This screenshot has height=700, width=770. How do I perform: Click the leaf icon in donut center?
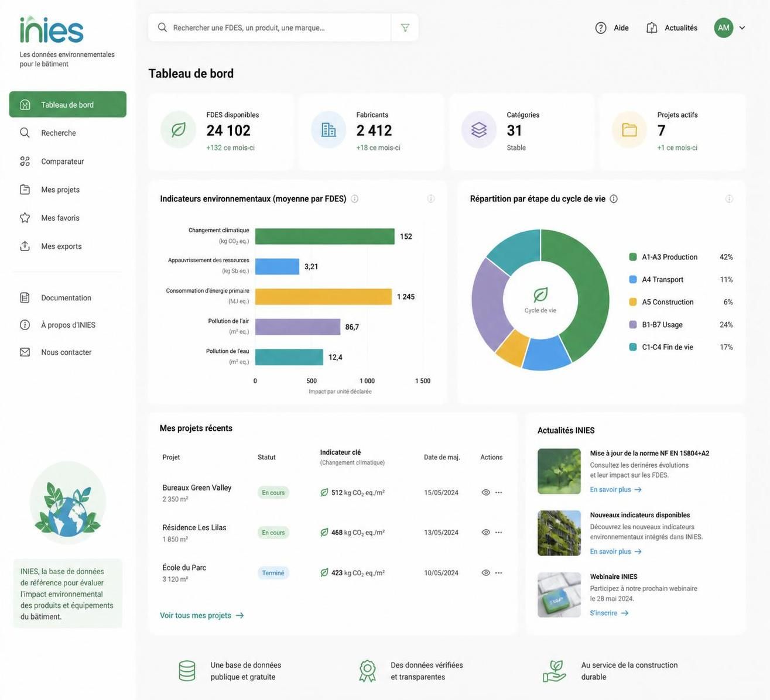click(x=540, y=294)
